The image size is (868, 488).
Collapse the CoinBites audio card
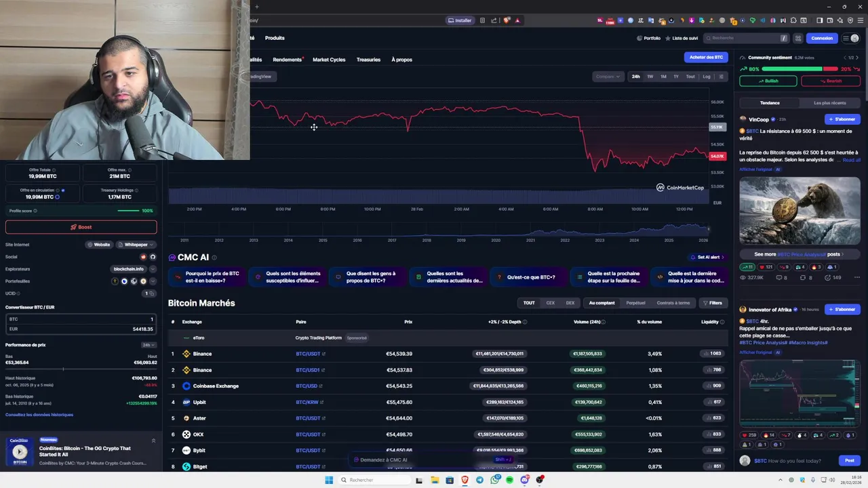point(153,441)
